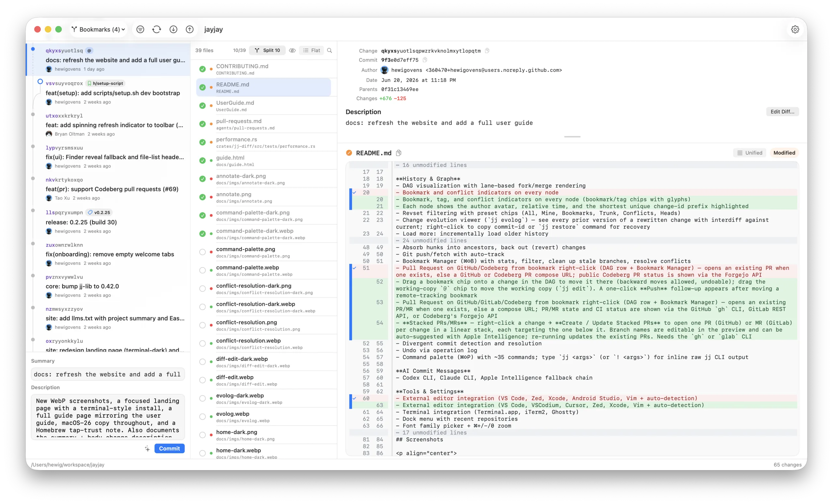The image size is (833, 504).
Task: Click the fetch (download arrow) icon
Action: pos(173,29)
